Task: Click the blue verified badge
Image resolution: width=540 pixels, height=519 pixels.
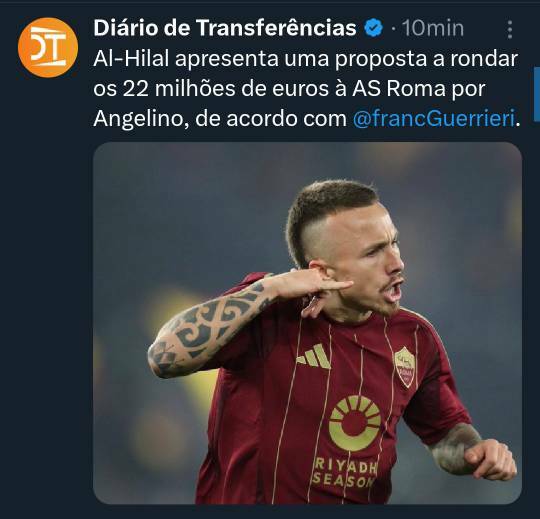Action: point(374,28)
